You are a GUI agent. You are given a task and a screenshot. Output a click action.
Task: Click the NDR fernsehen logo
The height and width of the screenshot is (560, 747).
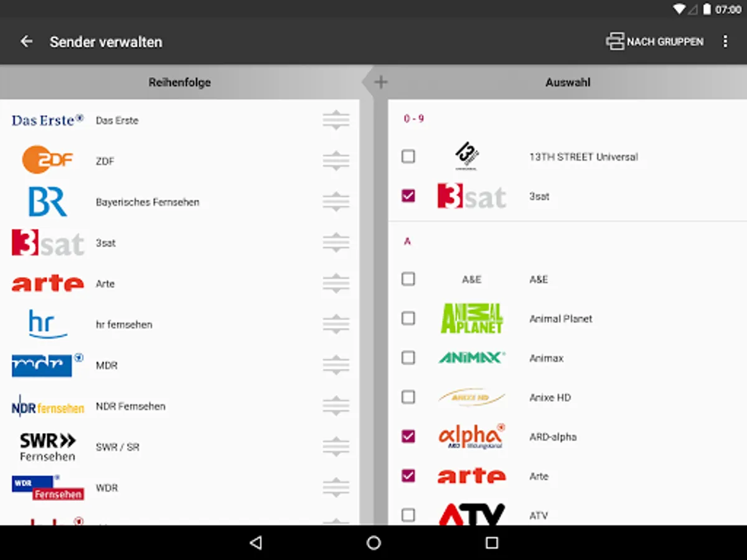click(47, 406)
